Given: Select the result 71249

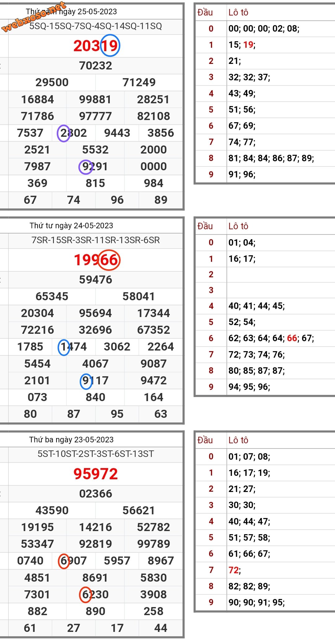Looking at the screenshot, I should (x=139, y=82).
